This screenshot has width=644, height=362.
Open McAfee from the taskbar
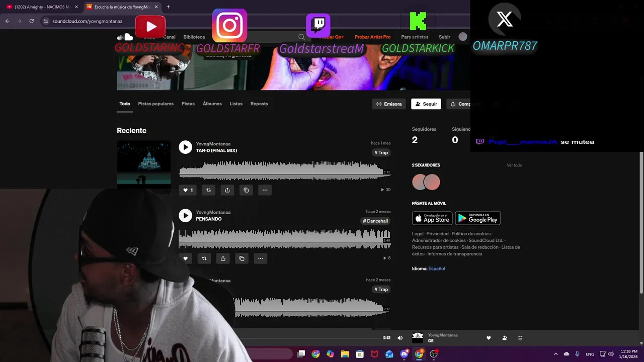tap(374, 354)
